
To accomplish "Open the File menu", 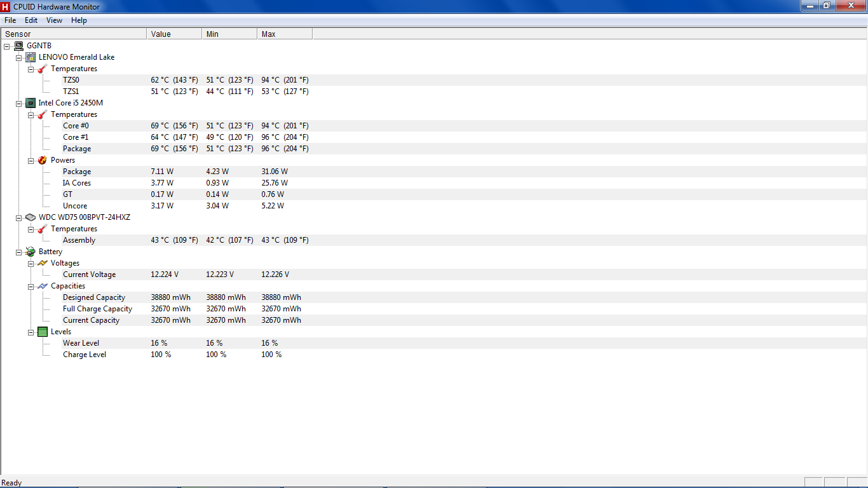I will tap(10, 20).
